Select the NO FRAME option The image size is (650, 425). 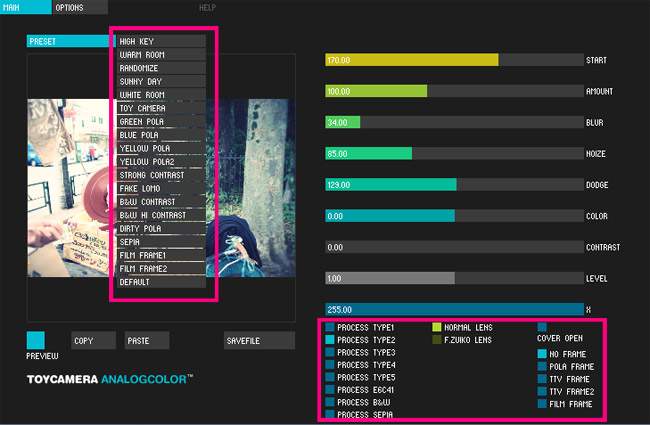pyautogui.click(x=542, y=354)
